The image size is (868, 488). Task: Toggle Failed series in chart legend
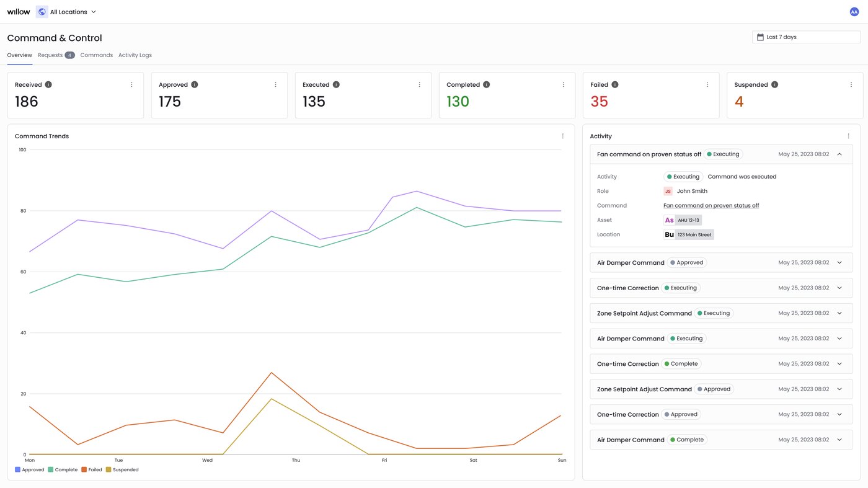pos(92,470)
